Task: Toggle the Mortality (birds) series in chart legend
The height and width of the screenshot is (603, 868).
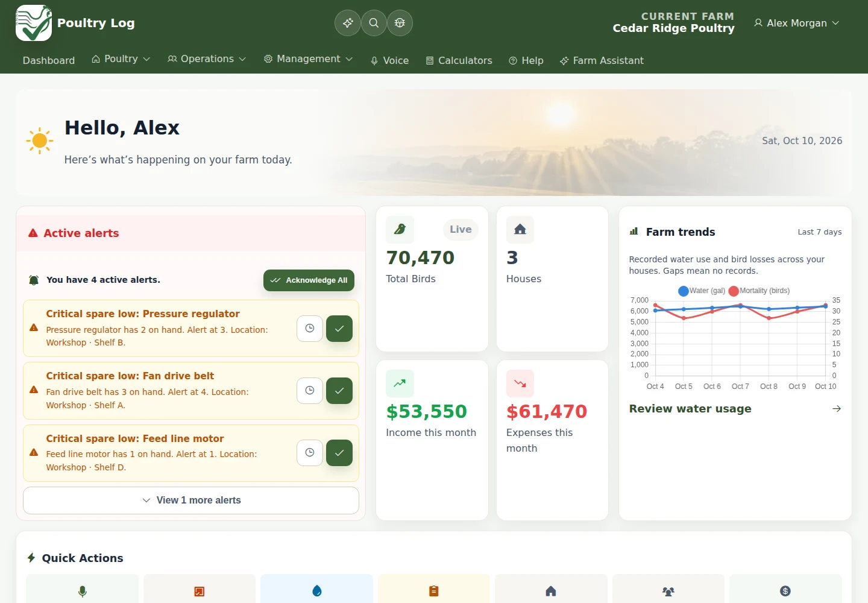Action: 759,291
